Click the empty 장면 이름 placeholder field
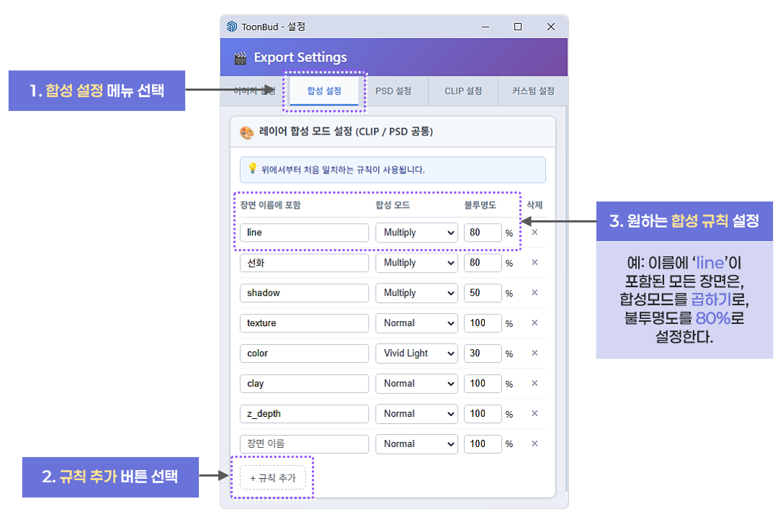783x532 pixels. click(x=304, y=443)
